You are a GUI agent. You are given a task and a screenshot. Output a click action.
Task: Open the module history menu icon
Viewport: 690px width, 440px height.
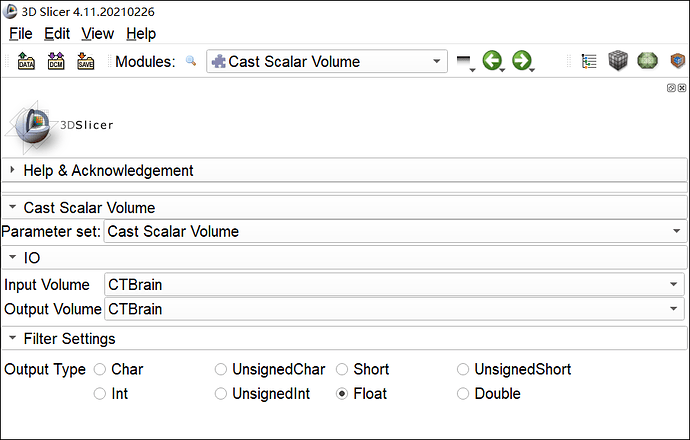pos(463,63)
